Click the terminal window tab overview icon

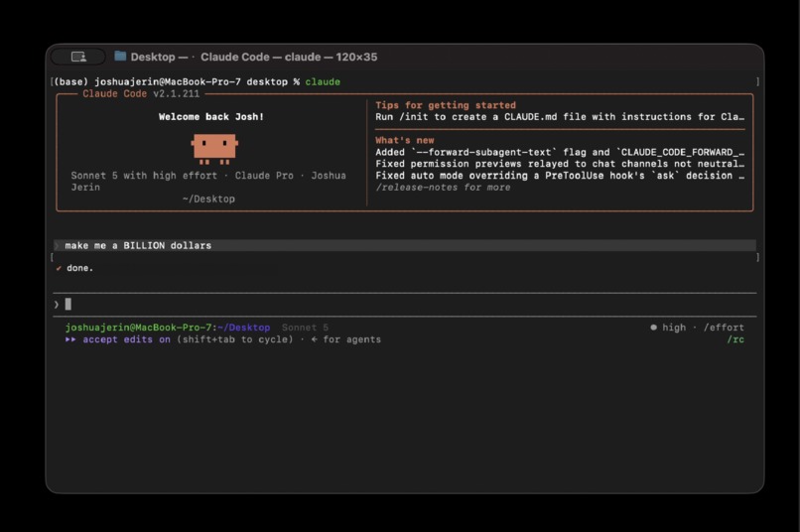pos(78,57)
